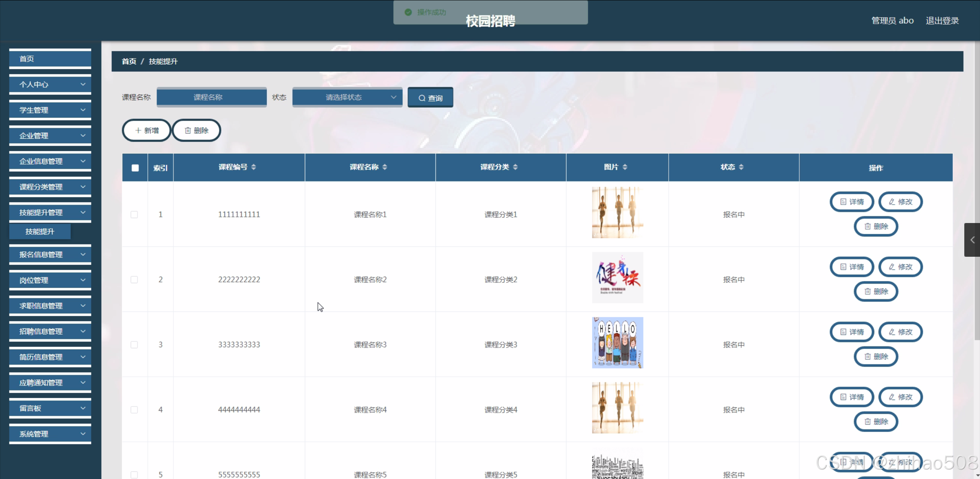Go to 首页 in the sidebar

(x=50, y=59)
